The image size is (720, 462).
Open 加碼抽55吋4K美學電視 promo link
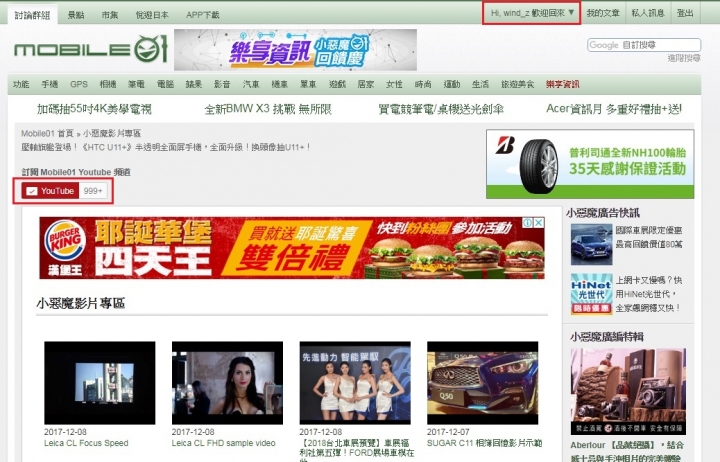tap(94, 109)
